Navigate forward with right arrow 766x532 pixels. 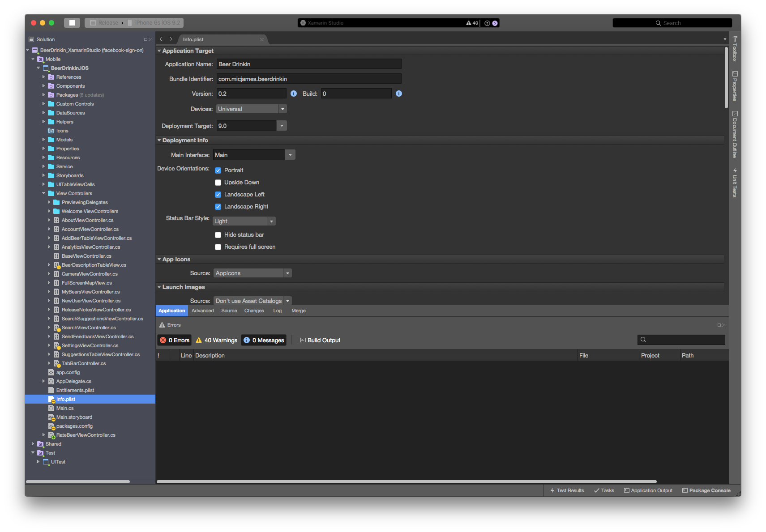pyautogui.click(x=171, y=39)
